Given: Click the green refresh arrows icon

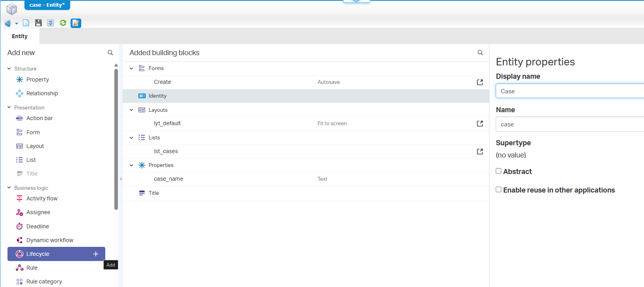Looking at the screenshot, I should click(x=63, y=23).
